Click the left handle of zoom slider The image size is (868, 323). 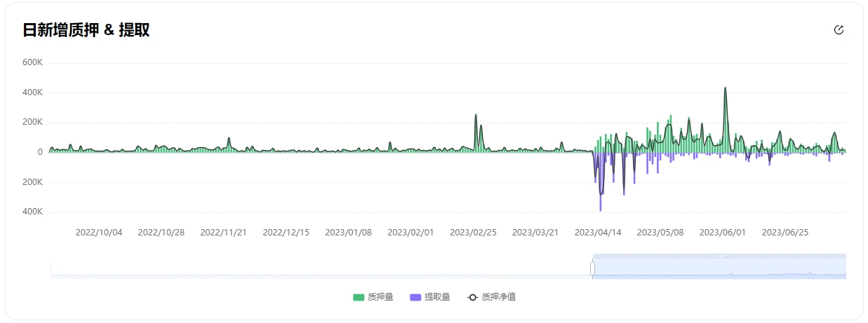592,268
